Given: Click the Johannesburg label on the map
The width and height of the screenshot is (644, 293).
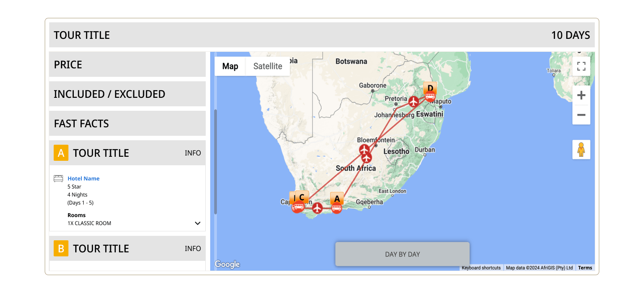Looking at the screenshot, I should click(395, 115).
